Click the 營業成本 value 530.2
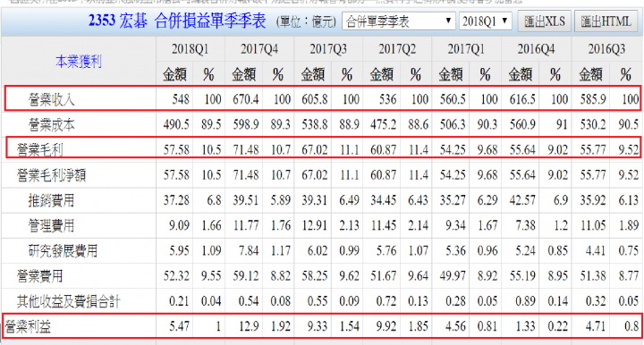This screenshot has width=644, height=345. (x=593, y=125)
